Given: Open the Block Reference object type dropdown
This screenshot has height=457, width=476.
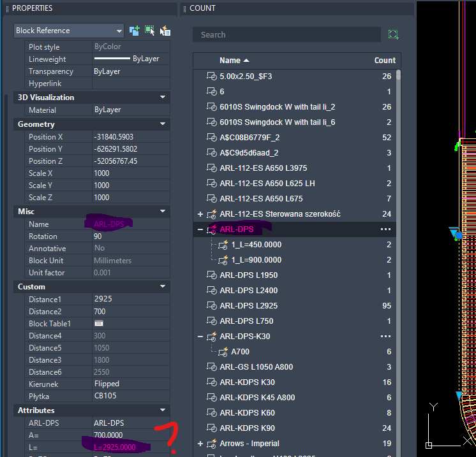Looking at the screenshot, I should click(x=69, y=31).
